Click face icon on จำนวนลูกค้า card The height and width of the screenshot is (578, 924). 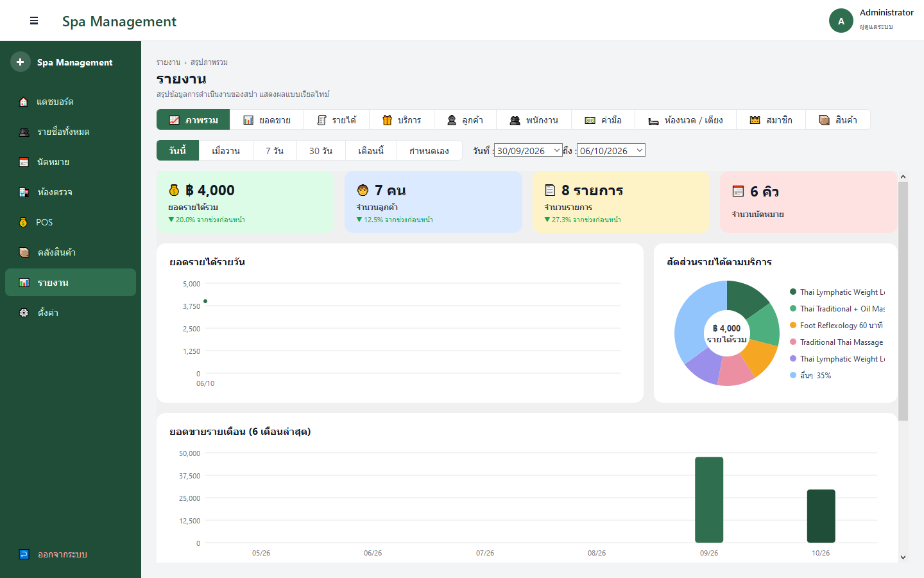(363, 190)
